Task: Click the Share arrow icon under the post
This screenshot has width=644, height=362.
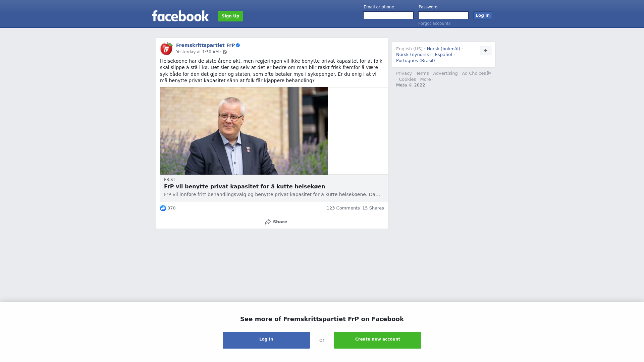Action: [268, 222]
